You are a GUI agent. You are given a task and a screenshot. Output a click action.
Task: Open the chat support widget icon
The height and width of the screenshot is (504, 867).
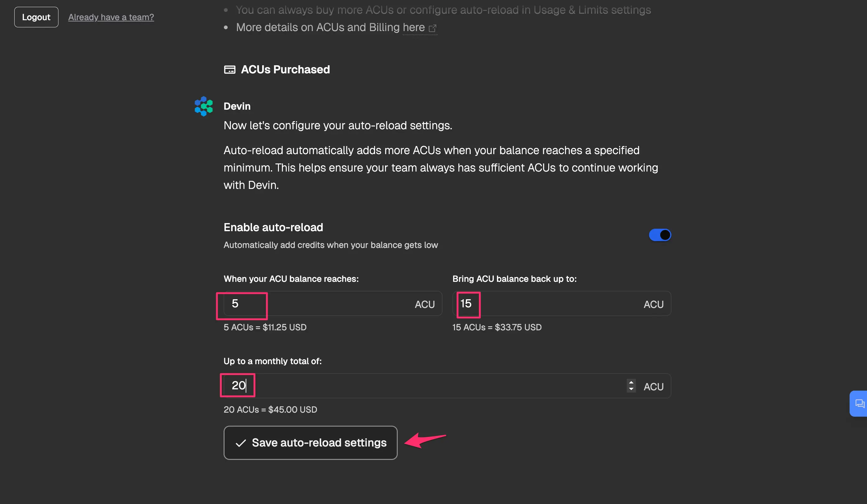[860, 404]
